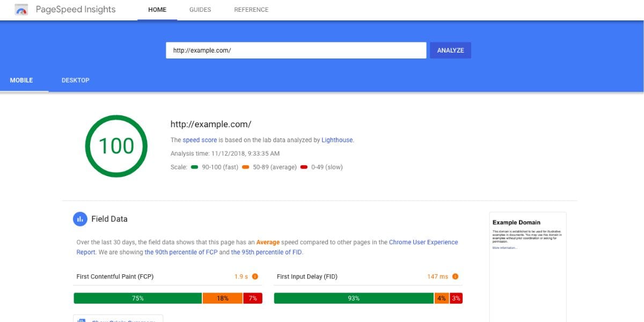
Task: Click the Field Data heading
Action: [x=109, y=219]
